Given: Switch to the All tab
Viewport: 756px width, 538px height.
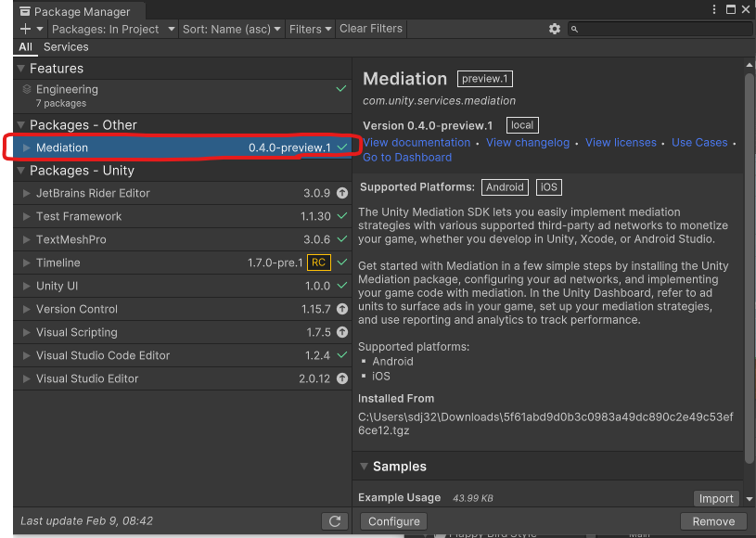Looking at the screenshot, I should coord(26,46).
